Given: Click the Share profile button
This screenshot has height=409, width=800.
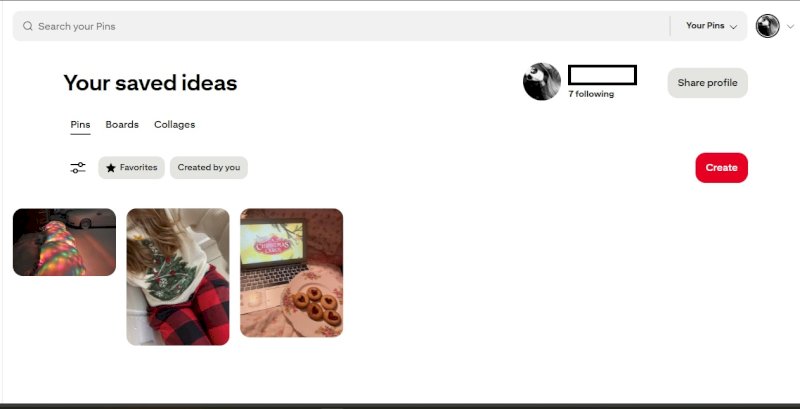Looking at the screenshot, I should tap(707, 83).
